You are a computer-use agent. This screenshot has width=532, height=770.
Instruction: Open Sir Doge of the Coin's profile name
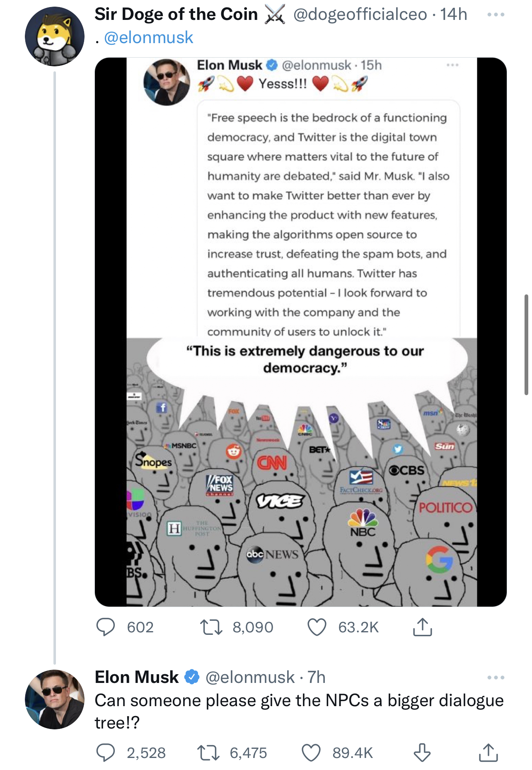click(x=176, y=15)
